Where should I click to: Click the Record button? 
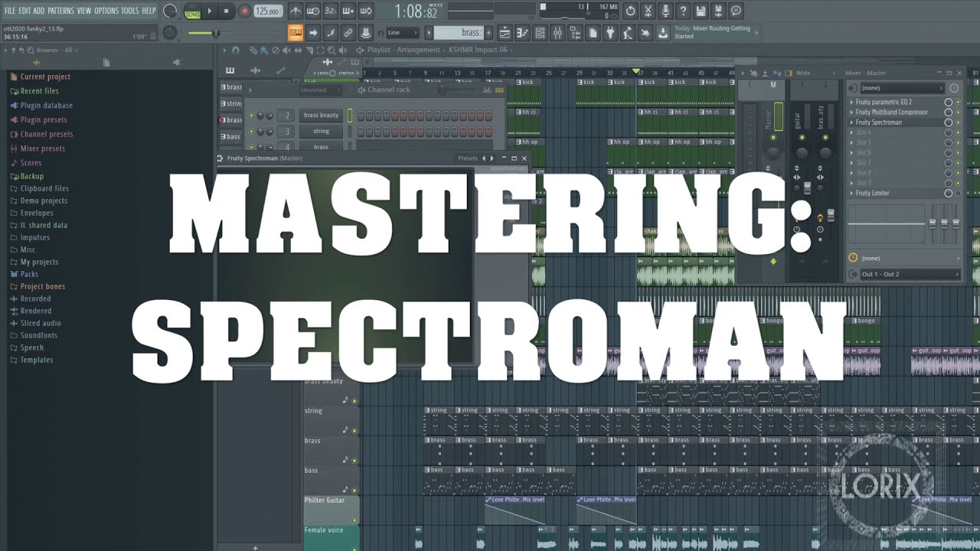244,11
